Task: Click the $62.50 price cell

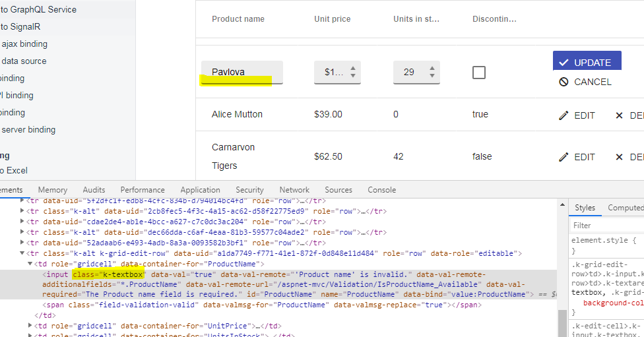Action: (x=328, y=157)
